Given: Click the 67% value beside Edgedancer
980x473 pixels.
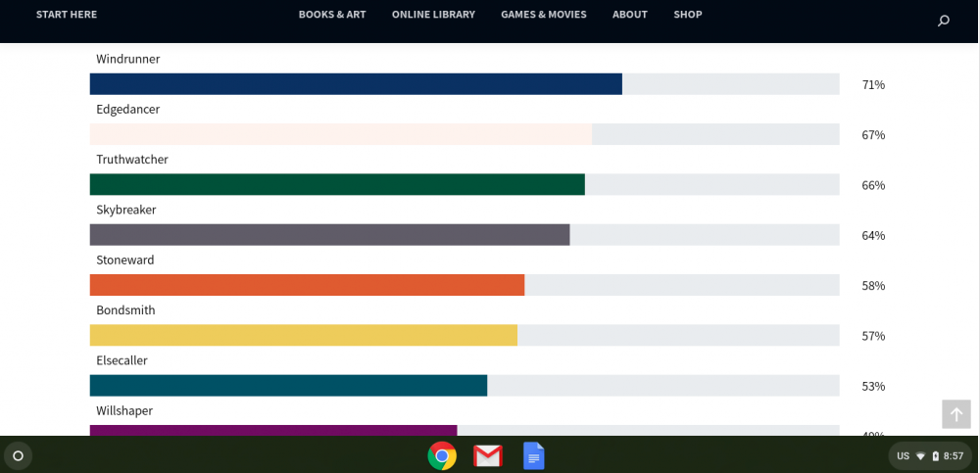Looking at the screenshot, I should click(x=873, y=135).
